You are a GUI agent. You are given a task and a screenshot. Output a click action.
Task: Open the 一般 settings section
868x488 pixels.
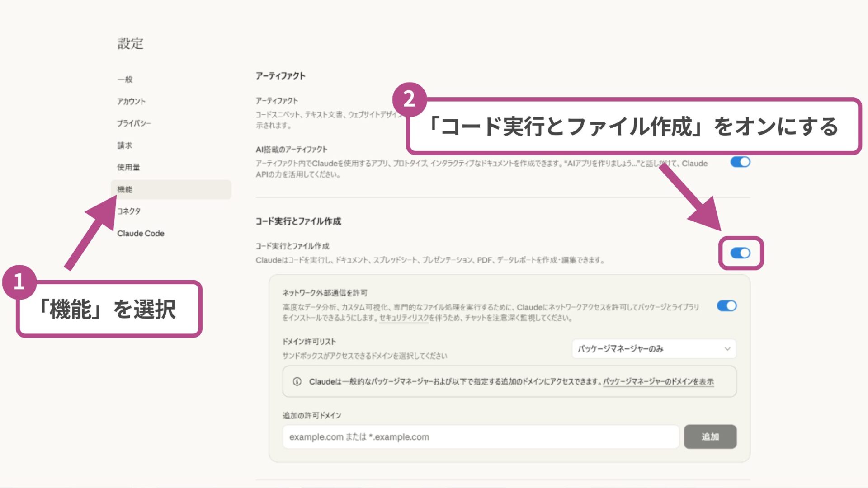tap(124, 79)
